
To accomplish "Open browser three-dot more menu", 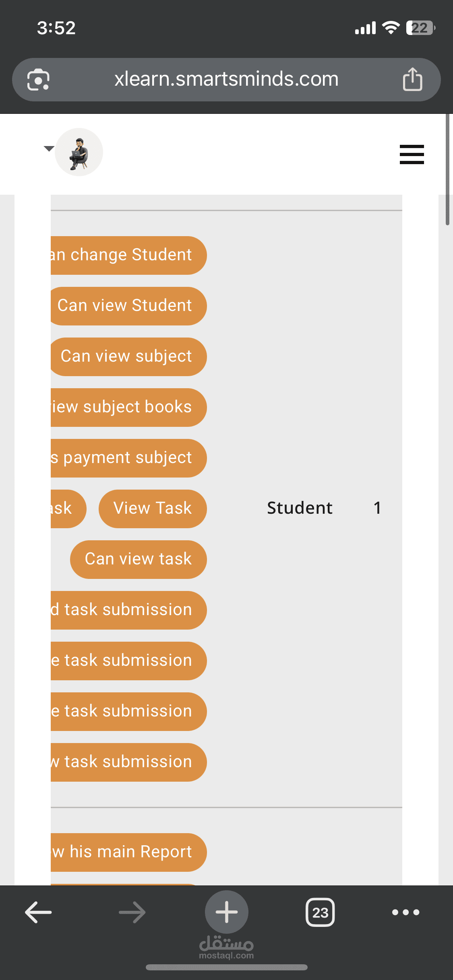I will click(x=405, y=912).
